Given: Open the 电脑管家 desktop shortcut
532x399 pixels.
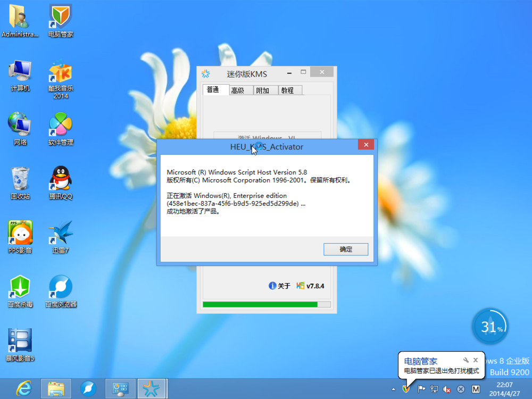Looking at the screenshot, I should point(61,20).
